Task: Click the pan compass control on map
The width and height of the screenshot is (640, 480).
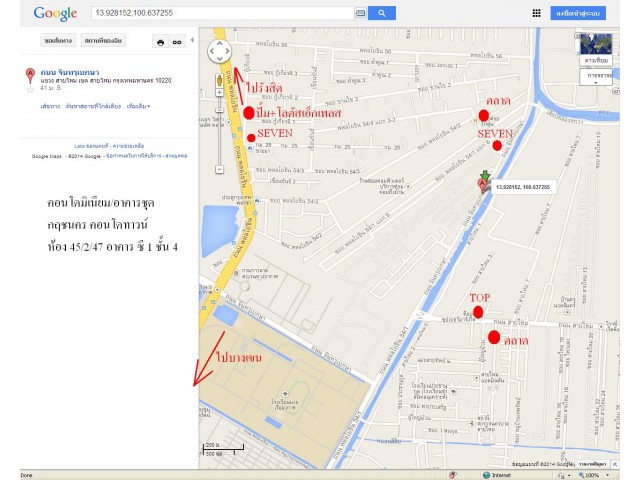Action: [220, 52]
